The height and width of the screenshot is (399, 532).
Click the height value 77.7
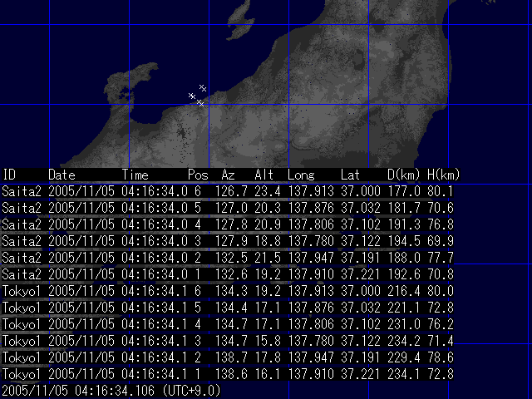click(x=441, y=258)
